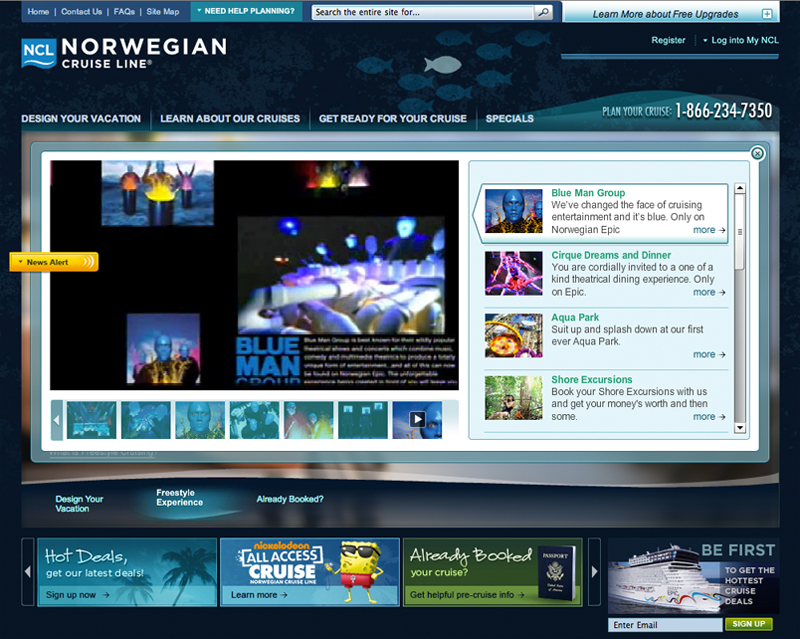The image size is (800, 639).
Task: Click scroll down arrow in entertainment list
Action: tap(740, 428)
